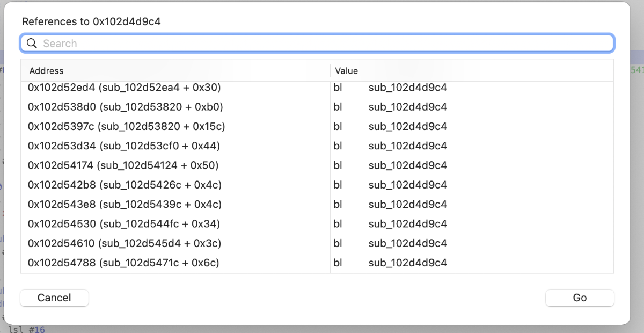The width and height of the screenshot is (644, 333).
Task: Click sub_102d4d9c4 value in the 0x102d52ed4 row
Action: (x=407, y=88)
